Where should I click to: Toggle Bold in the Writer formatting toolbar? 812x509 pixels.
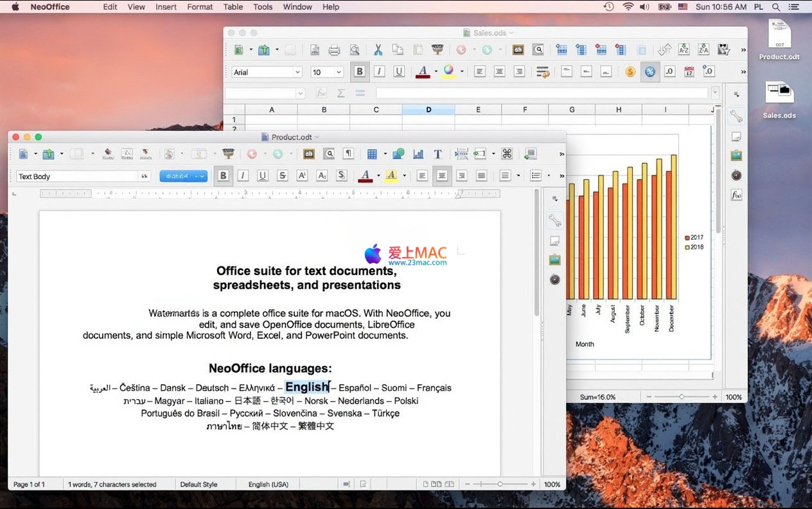pos(223,175)
